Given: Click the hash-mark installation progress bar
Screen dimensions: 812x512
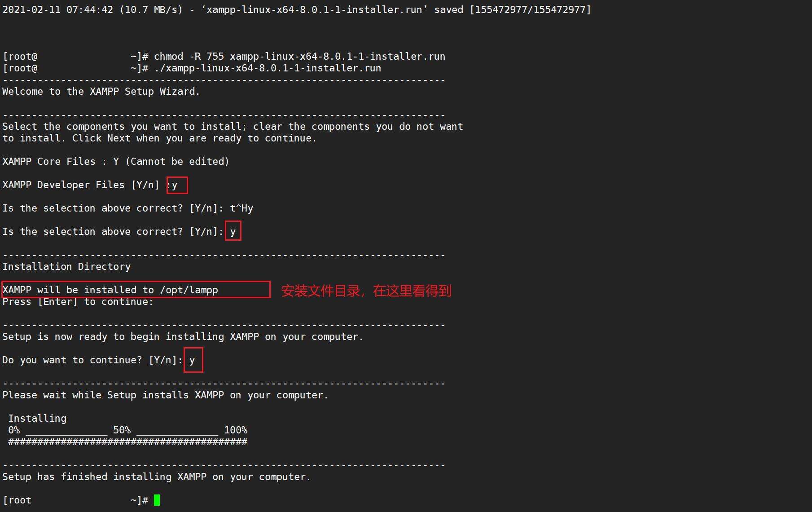Looking at the screenshot, I should click(127, 442).
